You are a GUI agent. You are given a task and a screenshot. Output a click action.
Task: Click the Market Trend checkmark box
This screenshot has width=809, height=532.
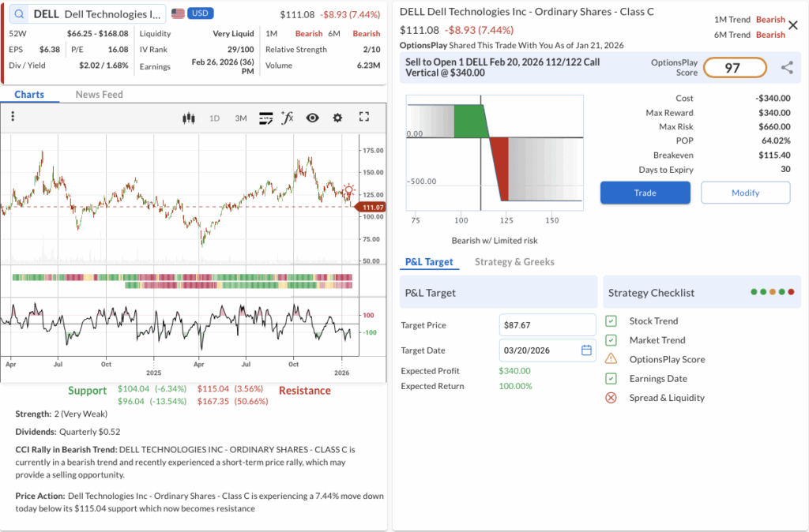pyautogui.click(x=611, y=340)
